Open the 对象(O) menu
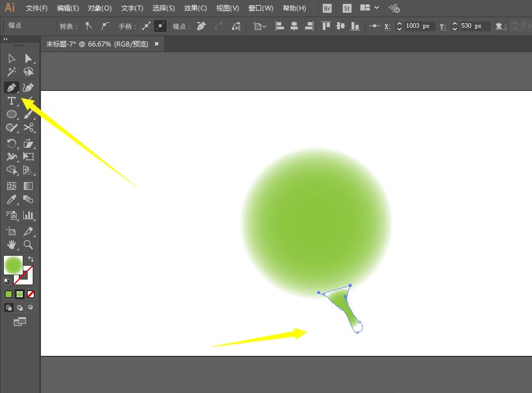Screen dimensions: 532x393 tap(100, 8)
